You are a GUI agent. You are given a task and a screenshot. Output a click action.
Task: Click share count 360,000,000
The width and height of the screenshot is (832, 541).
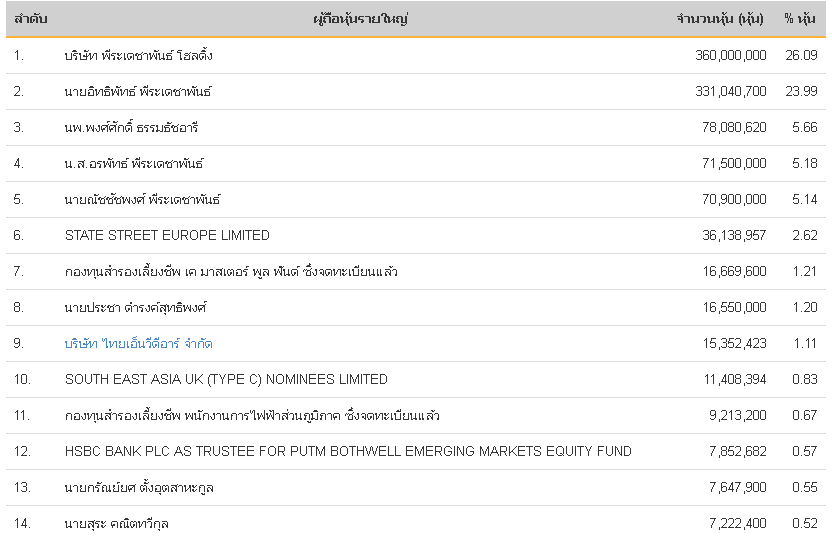[x=731, y=55]
